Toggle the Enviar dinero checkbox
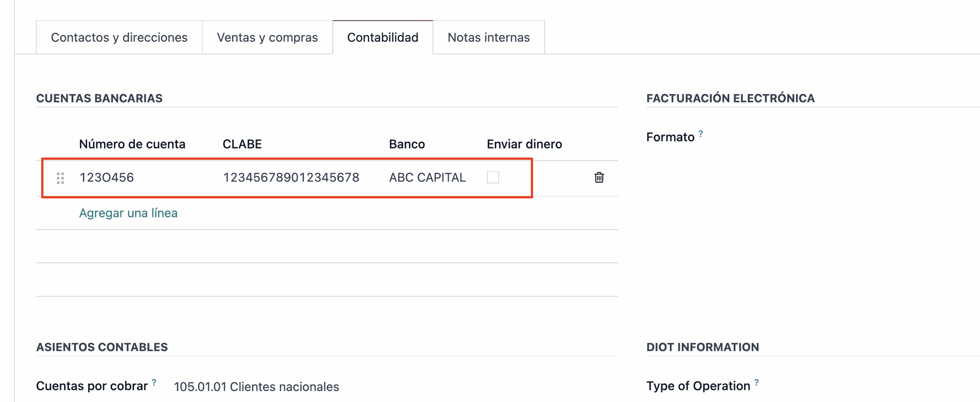Viewport: 980px width, 402px height. pyautogui.click(x=493, y=178)
